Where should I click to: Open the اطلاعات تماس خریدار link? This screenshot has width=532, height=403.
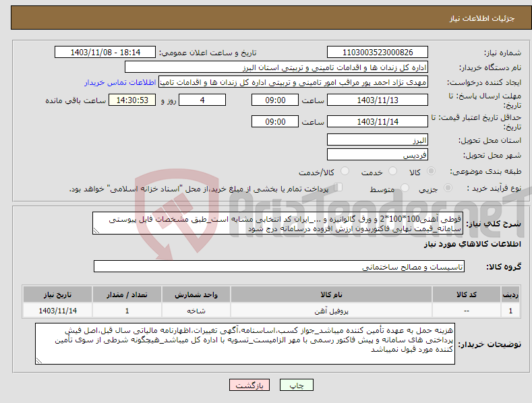click(x=120, y=82)
